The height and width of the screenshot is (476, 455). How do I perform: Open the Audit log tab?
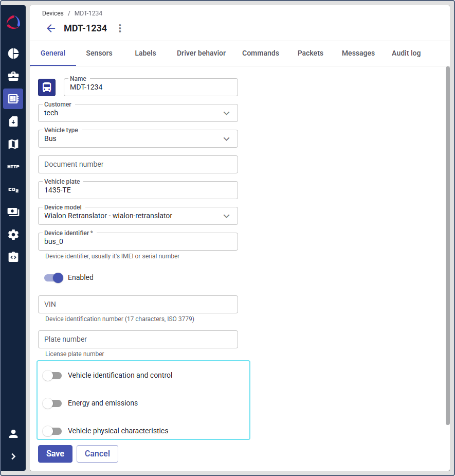406,53
